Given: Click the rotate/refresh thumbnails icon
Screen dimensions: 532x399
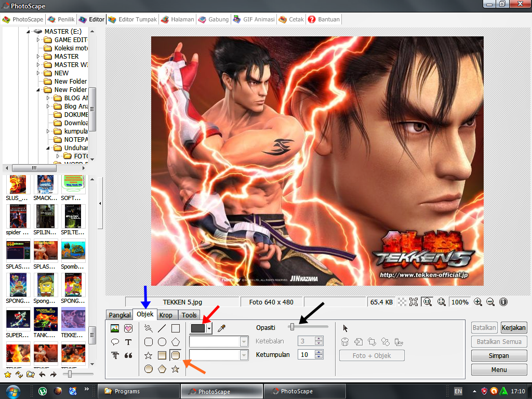Looking at the screenshot, I should (19, 374).
